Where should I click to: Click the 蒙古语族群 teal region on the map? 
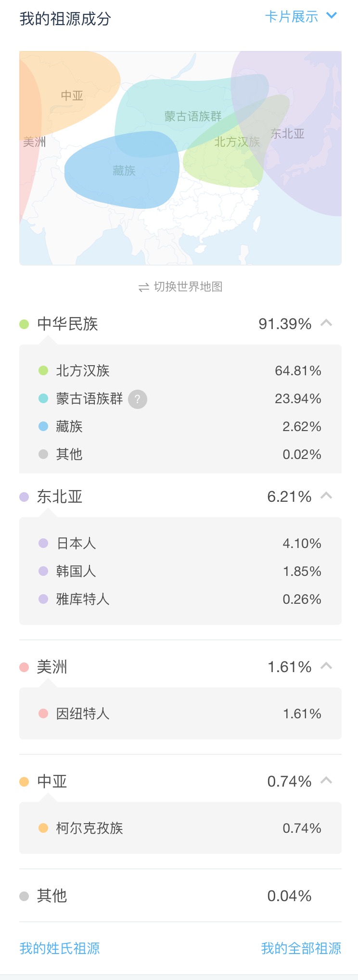(x=192, y=115)
